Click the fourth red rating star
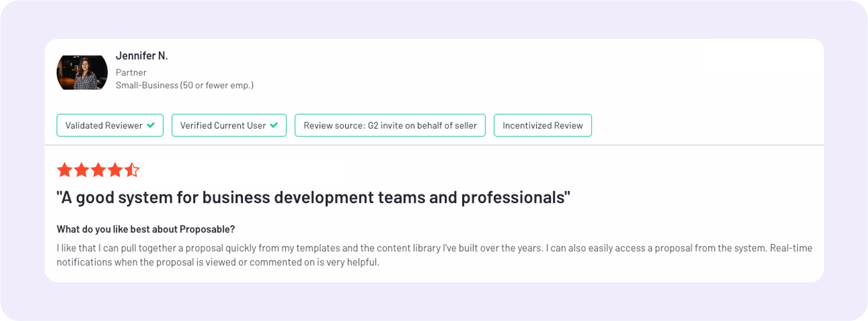868x321 pixels. (115, 170)
